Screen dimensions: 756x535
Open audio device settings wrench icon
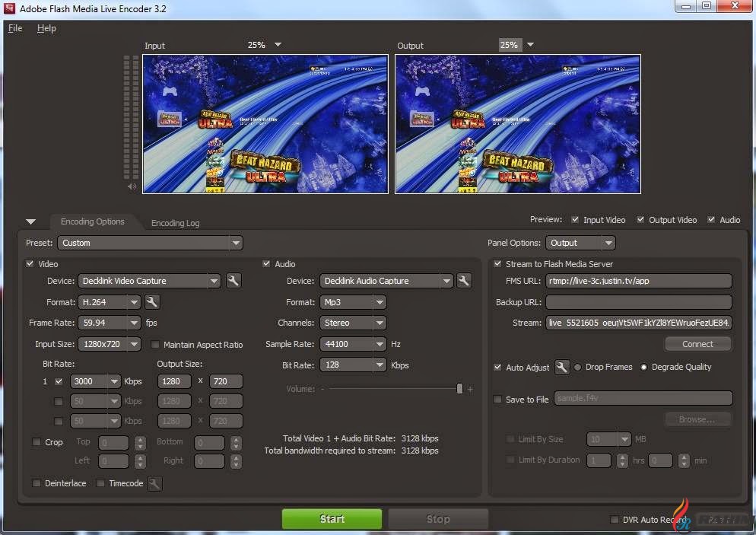coord(465,281)
